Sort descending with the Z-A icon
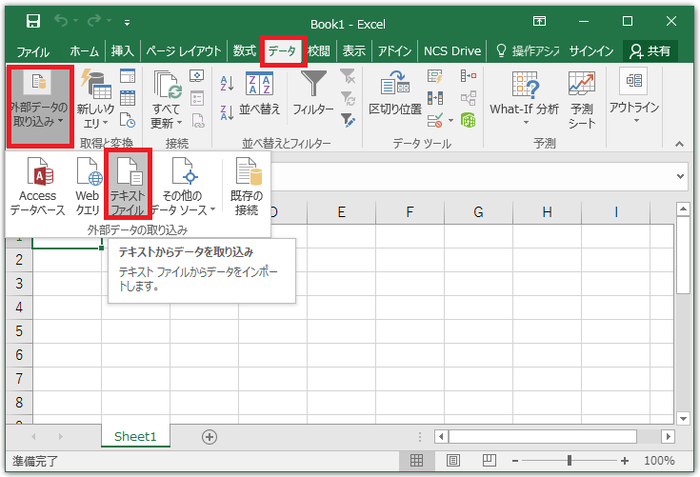Image resolution: width=700 pixels, height=477 pixels. (x=227, y=113)
